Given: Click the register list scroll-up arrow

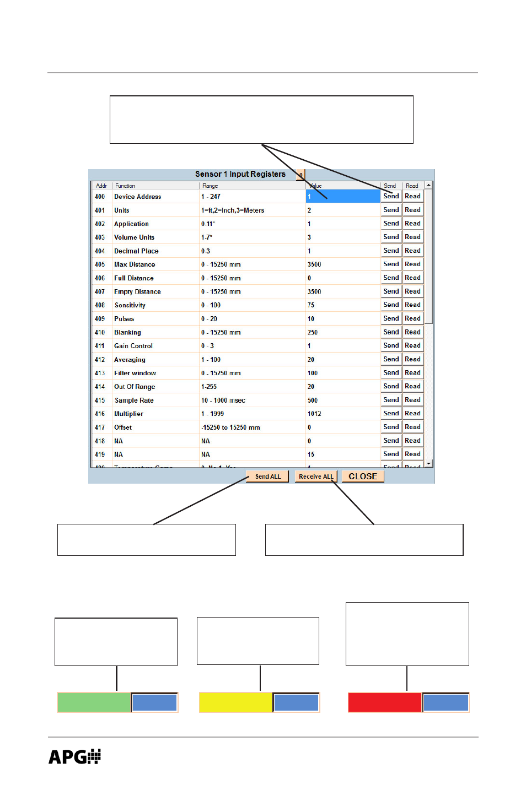Looking at the screenshot, I should tap(428, 186).
